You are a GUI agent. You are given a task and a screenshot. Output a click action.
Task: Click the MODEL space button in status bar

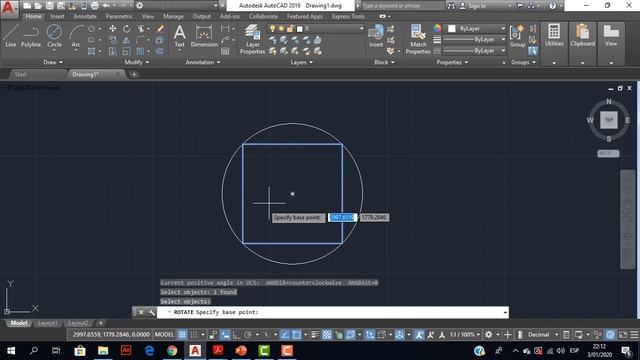pyautogui.click(x=164, y=335)
